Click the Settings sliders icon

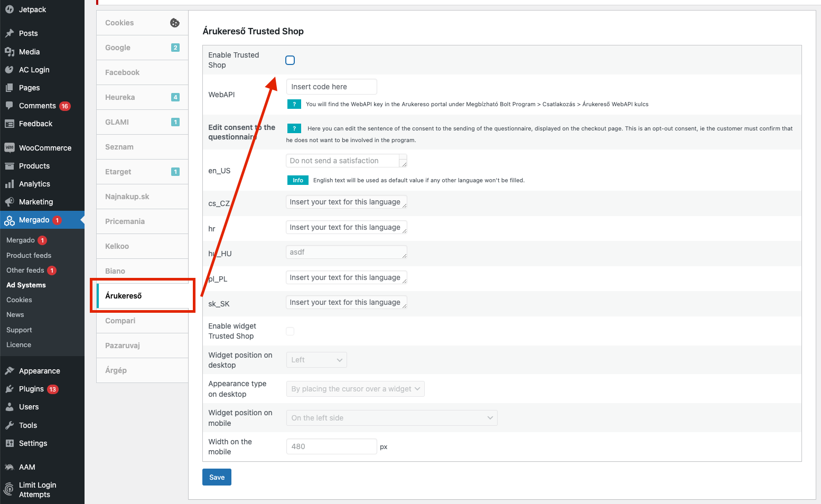pos(10,443)
